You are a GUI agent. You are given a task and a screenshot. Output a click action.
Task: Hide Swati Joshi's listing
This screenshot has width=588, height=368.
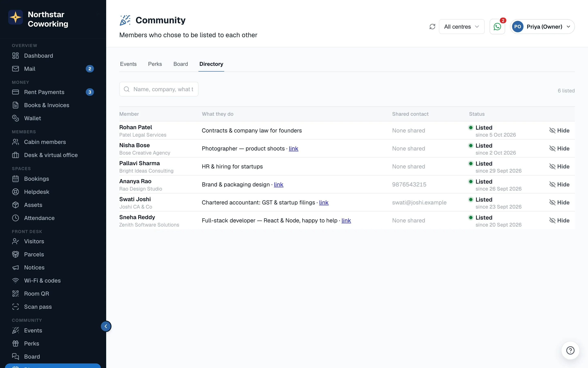point(559,203)
